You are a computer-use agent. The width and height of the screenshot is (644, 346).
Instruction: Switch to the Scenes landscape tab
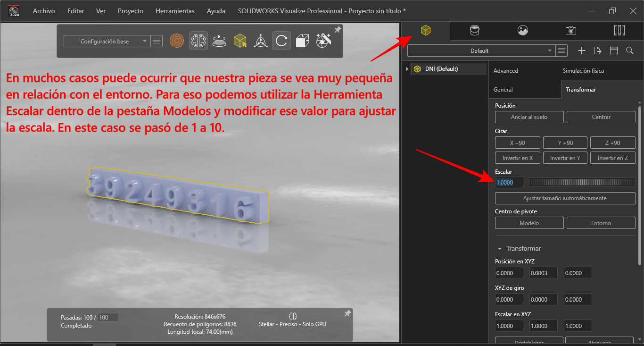pos(522,31)
